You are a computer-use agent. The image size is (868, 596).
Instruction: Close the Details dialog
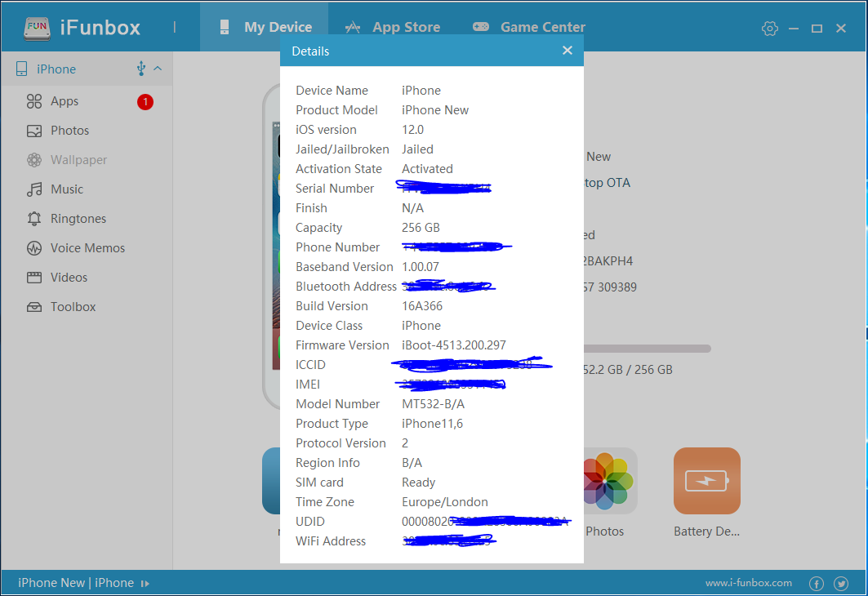(567, 51)
